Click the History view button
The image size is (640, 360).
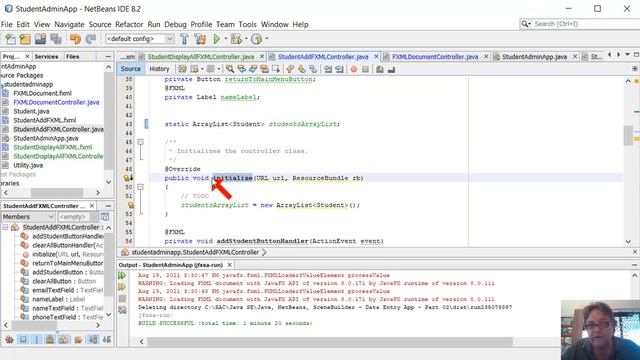tap(159, 69)
